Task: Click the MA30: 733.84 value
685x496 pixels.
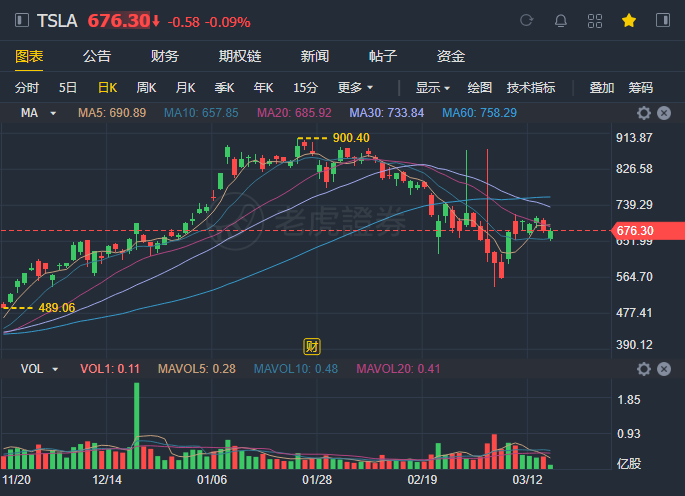Action: click(x=387, y=113)
